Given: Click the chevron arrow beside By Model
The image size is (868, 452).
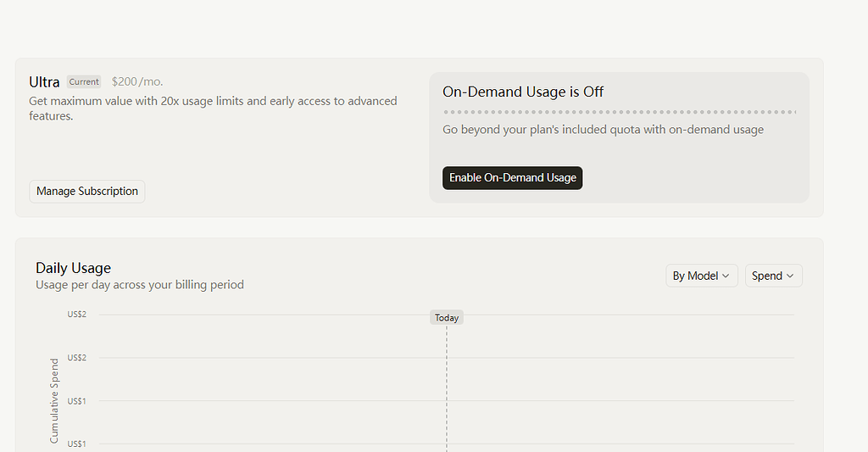Looking at the screenshot, I should [726, 276].
